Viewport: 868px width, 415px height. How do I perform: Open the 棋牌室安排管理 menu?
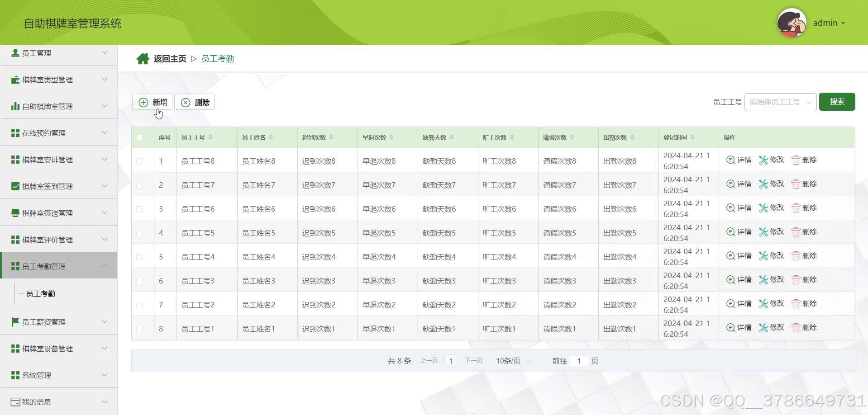tap(59, 160)
